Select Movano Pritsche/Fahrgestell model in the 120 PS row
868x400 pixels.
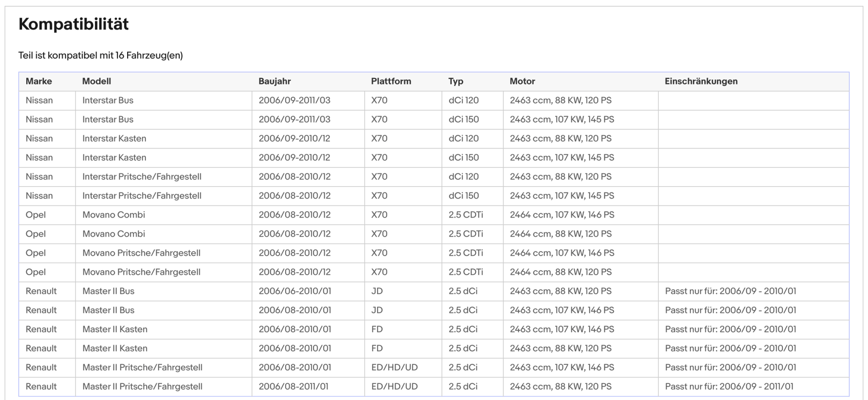pyautogui.click(x=141, y=272)
